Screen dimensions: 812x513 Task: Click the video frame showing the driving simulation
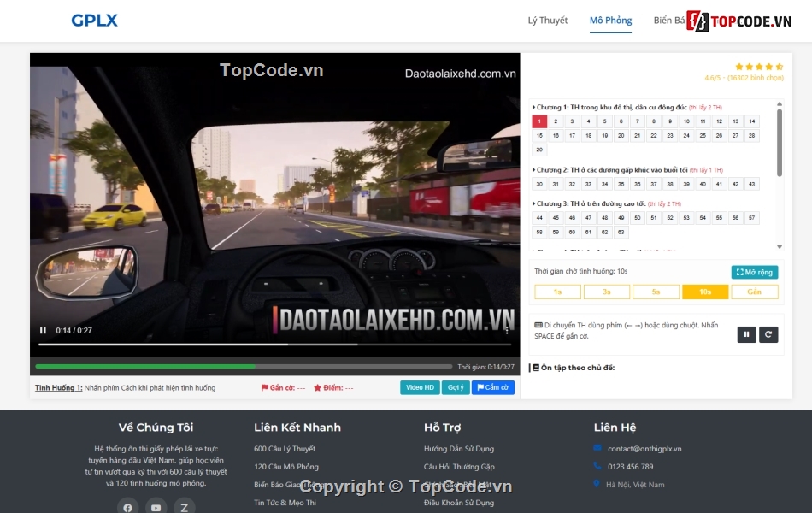tap(274, 204)
